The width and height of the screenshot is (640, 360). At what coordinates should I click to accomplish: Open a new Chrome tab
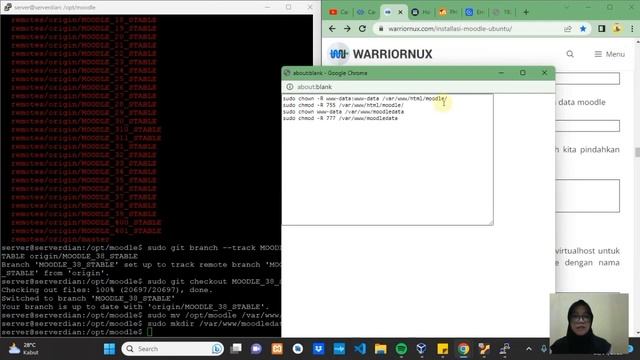tap(526, 12)
